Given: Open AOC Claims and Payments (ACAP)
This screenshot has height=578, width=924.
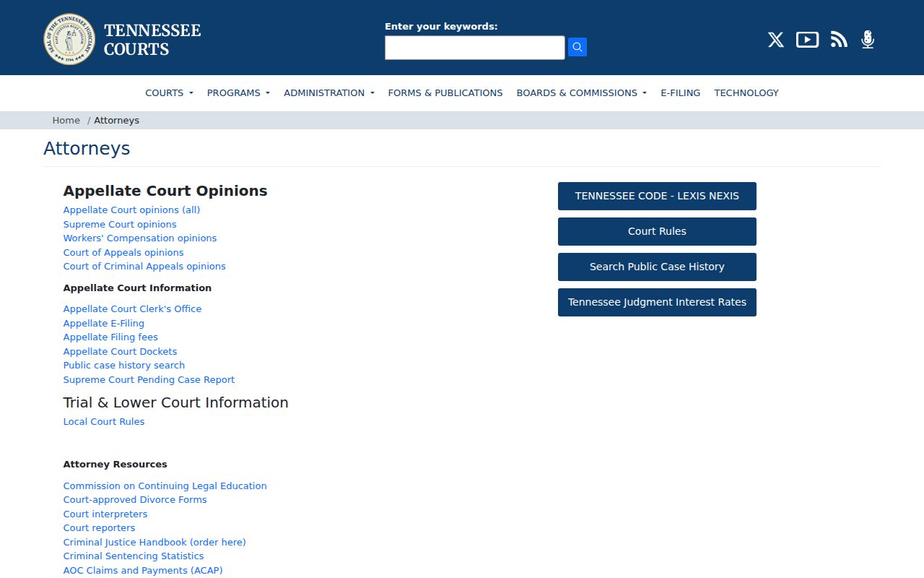Looking at the screenshot, I should (x=143, y=571).
